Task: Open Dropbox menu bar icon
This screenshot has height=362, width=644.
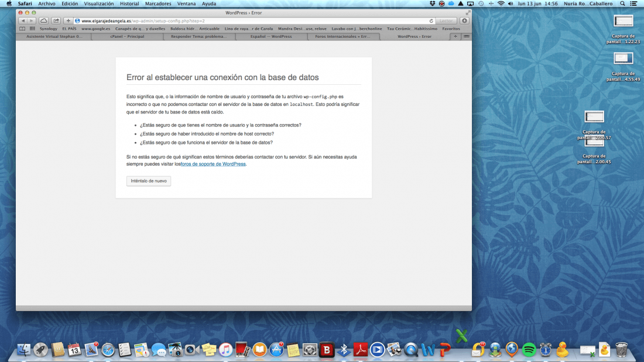Action: (x=432, y=4)
